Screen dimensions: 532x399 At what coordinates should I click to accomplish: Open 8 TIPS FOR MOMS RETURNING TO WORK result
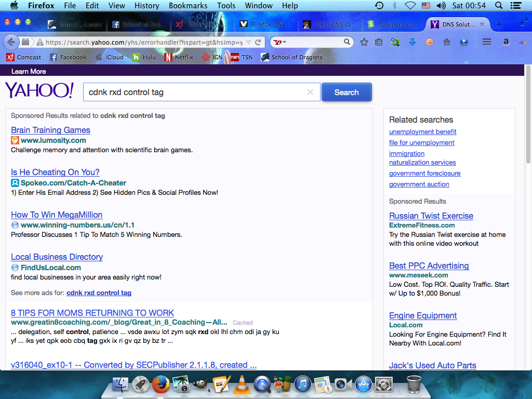(92, 313)
